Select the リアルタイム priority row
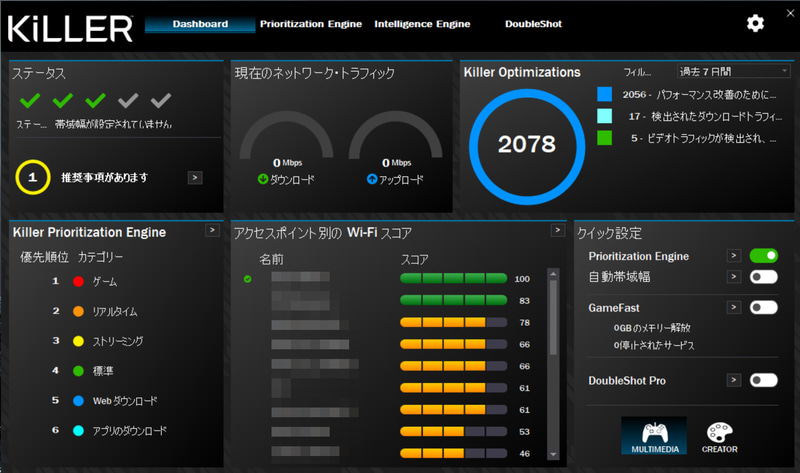The image size is (800, 473). (95, 311)
